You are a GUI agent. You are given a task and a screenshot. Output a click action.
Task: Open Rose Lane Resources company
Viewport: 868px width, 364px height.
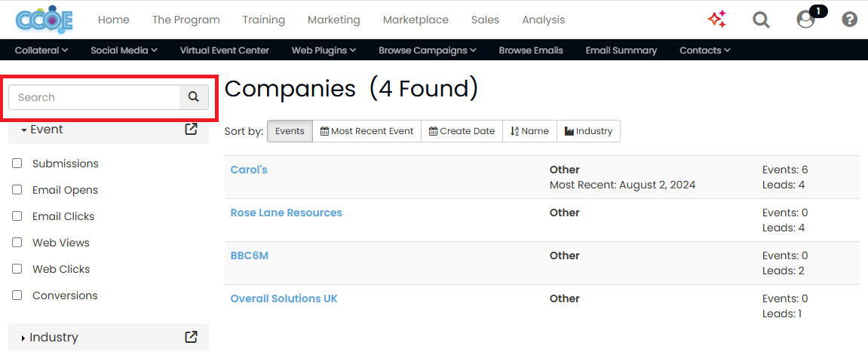pyautogui.click(x=287, y=213)
